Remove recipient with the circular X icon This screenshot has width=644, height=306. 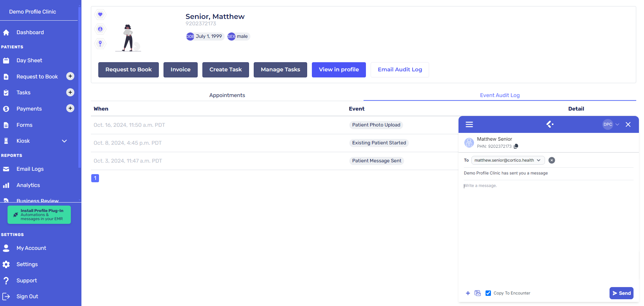pos(551,160)
